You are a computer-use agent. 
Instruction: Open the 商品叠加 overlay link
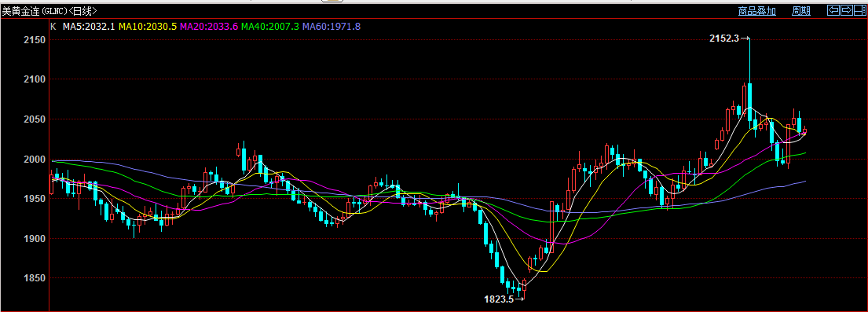pyautogui.click(x=756, y=10)
